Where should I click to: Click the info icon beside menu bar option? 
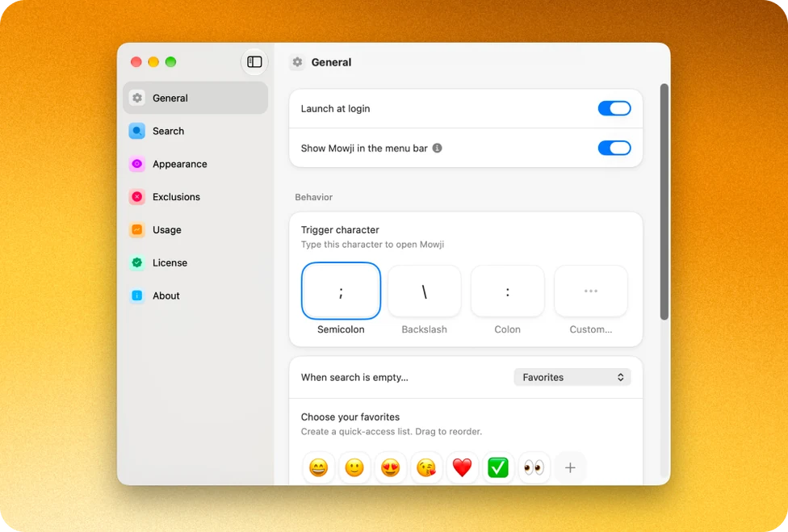[x=438, y=148]
